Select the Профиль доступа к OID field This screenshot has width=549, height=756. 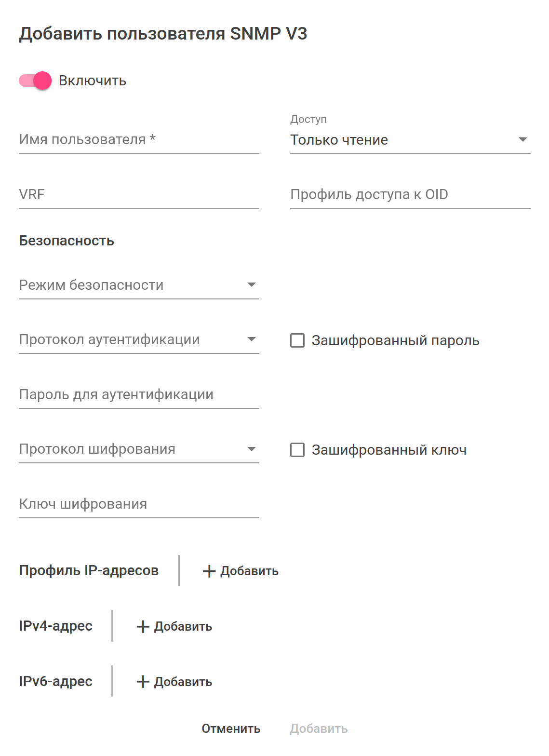[410, 195]
